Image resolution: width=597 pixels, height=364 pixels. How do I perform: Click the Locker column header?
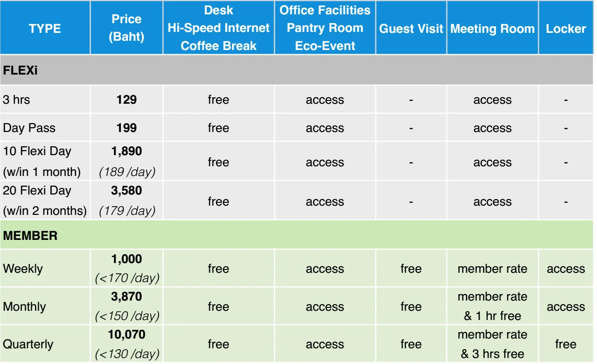(565, 28)
